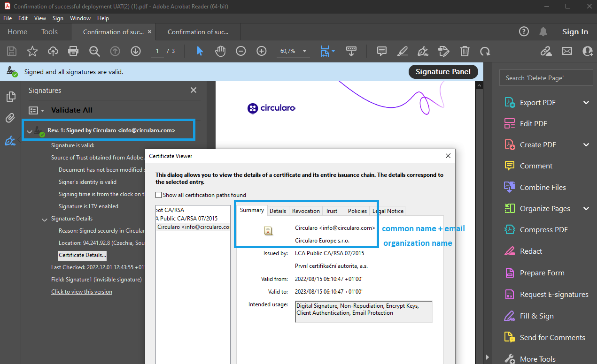The height and width of the screenshot is (364, 597).
Task: Open the Attachments paperclip panel icon
Action: point(10,118)
